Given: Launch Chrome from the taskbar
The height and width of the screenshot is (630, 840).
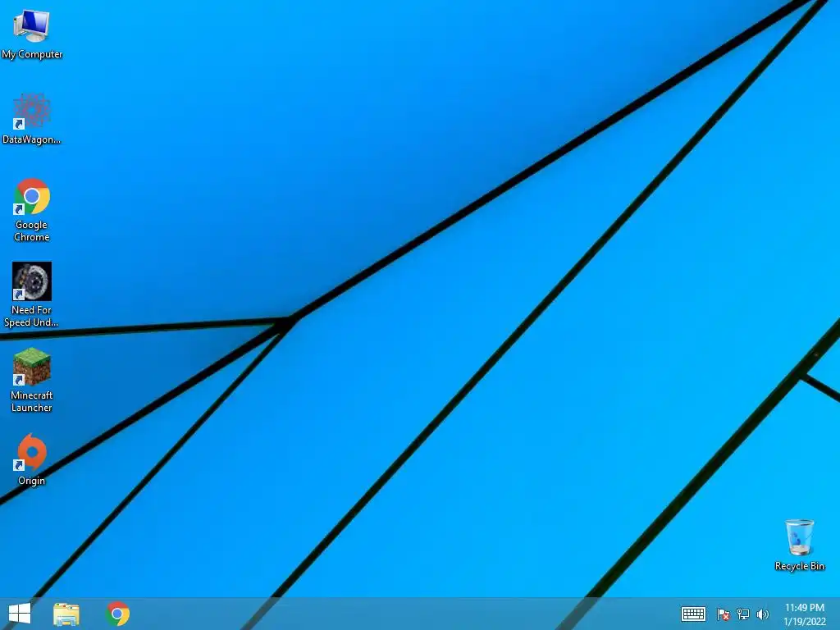Looking at the screenshot, I should pyautogui.click(x=117, y=614).
